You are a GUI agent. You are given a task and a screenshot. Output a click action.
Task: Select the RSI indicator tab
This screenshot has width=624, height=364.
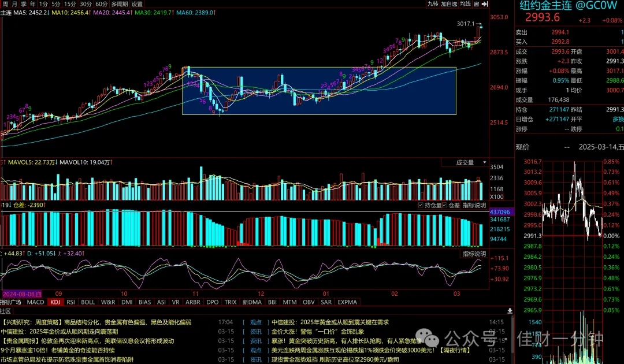tap(71, 302)
